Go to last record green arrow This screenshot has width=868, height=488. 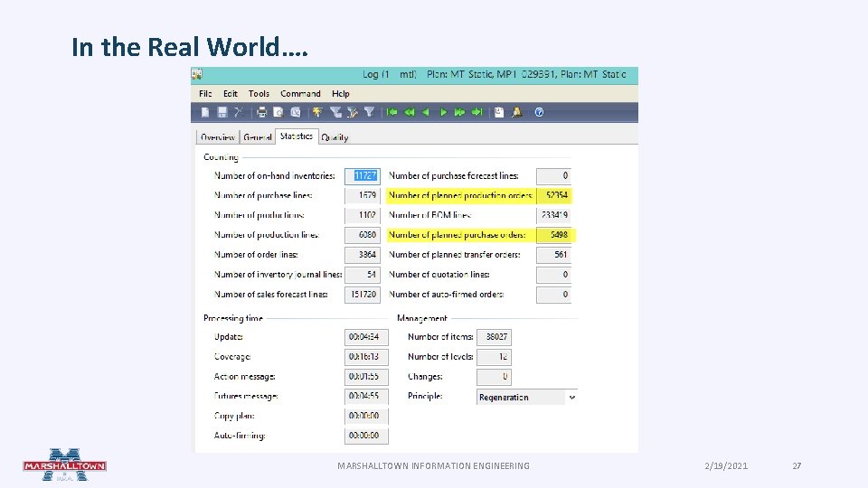476,112
